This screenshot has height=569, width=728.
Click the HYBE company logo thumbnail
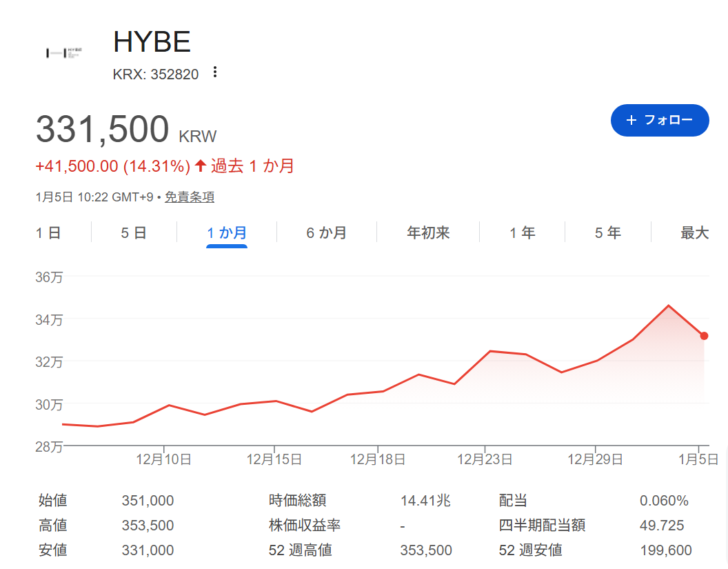[x=64, y=53]
